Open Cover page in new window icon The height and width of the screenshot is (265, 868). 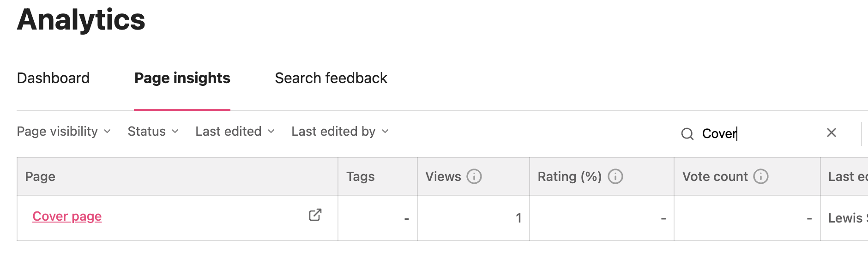click(x=315, y=215)
